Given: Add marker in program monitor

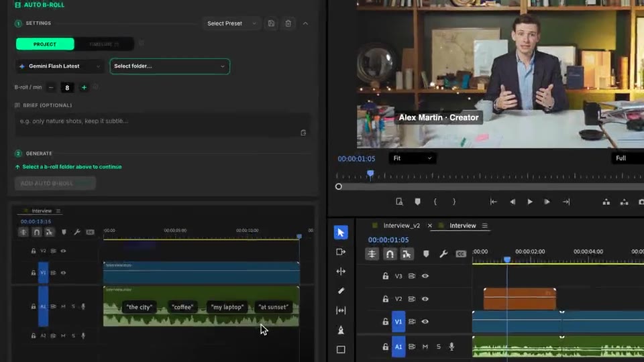Looking at the screenshot, I should 417,202.
